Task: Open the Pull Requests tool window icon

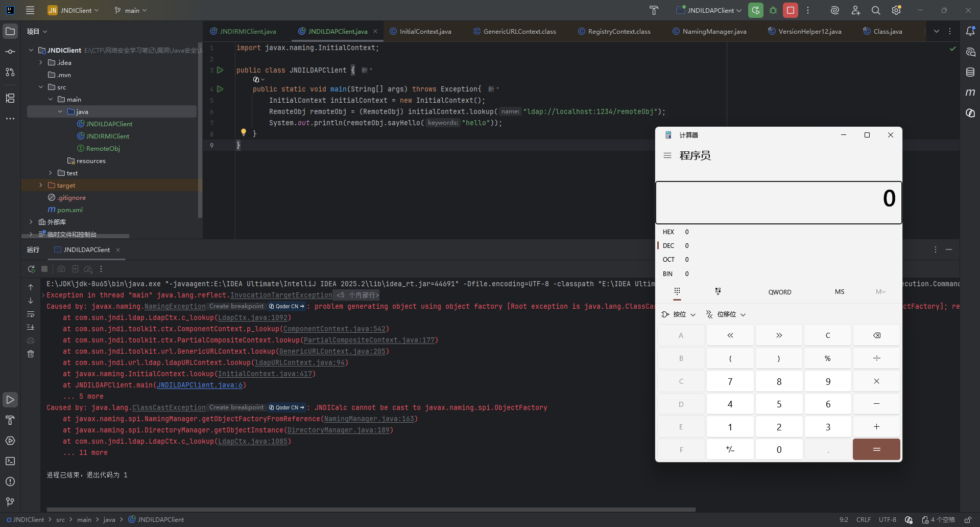Action: [x=10, y=72]
